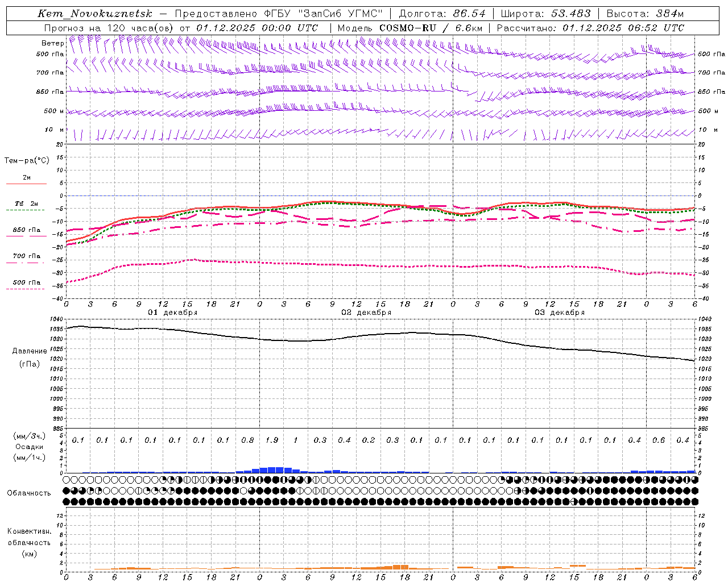The height and width of the screenshot is (582, 728).
Task: Click the date label 01 декабря
Action: [173, 313]
